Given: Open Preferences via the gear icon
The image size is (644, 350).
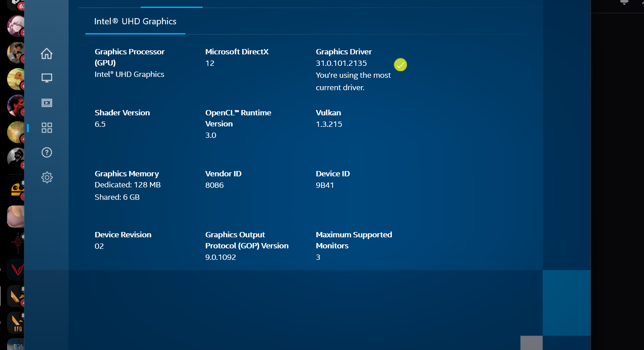Looking at the screenshot, I should tap(46, 178).
